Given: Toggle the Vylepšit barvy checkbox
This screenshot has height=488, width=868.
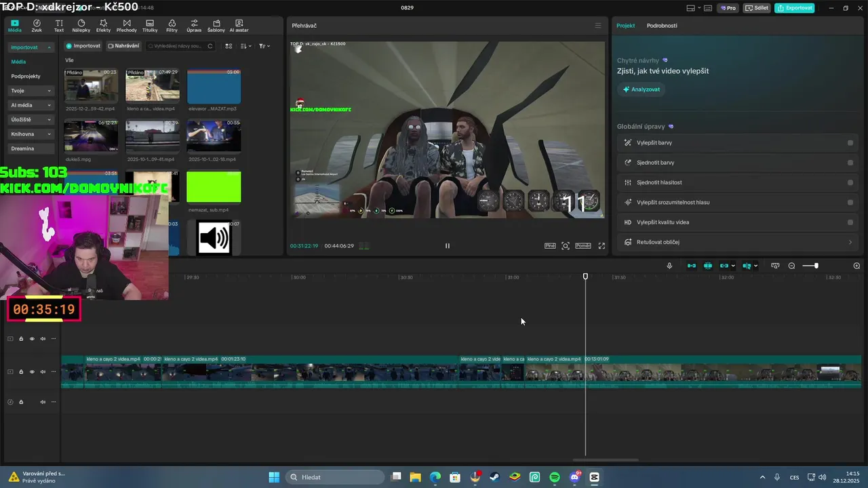Looking at the screenshot, I should pos(850,143).
